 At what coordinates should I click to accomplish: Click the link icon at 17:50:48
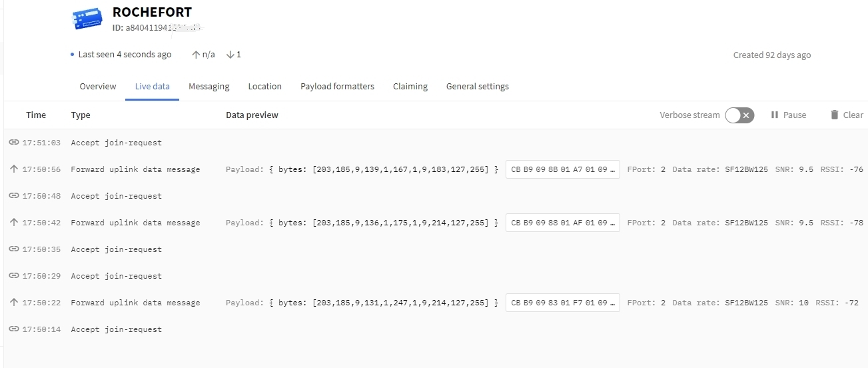click(x=13, y=196)
